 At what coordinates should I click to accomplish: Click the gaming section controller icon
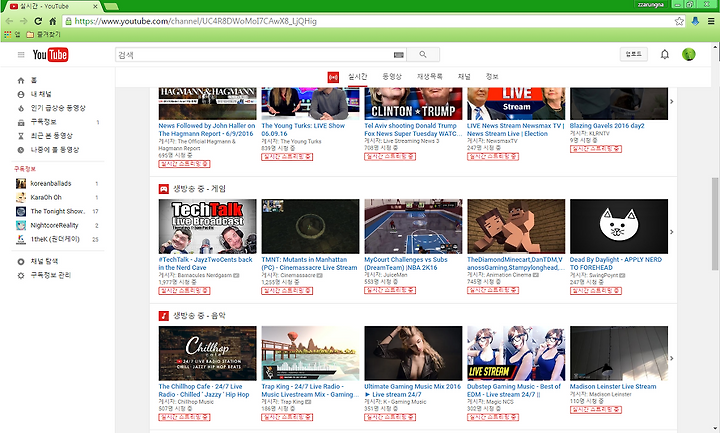click(x=163, y=189)
